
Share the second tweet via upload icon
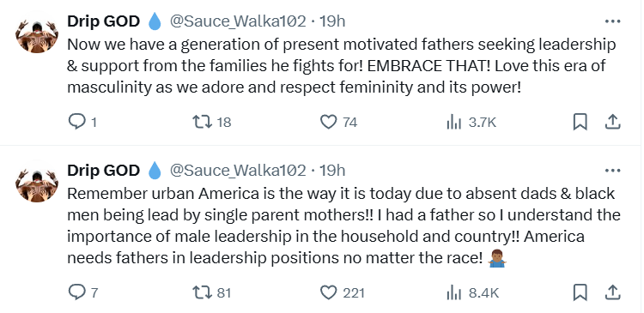pos(612,292)
